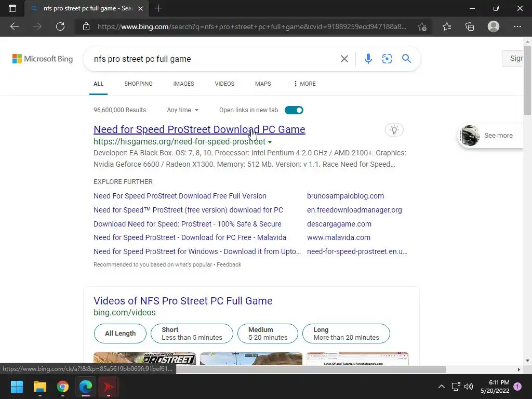Open the taskbar clock and date

point(495,387)
